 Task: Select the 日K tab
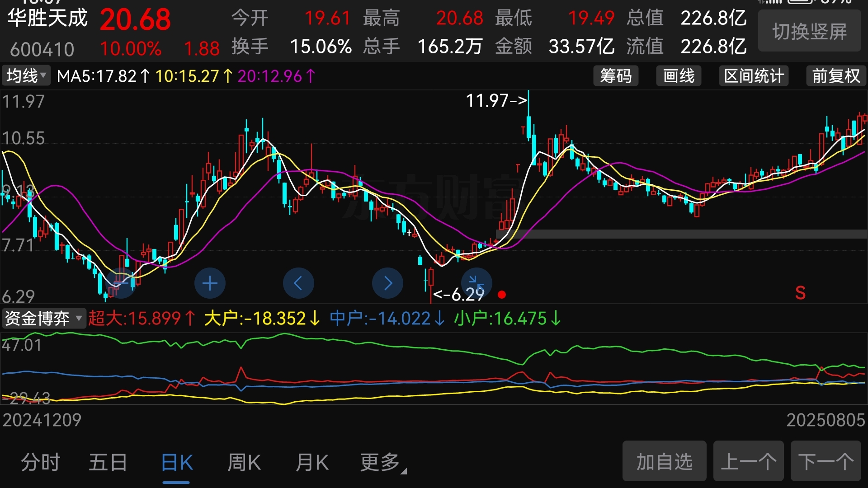tap(177, 462)
